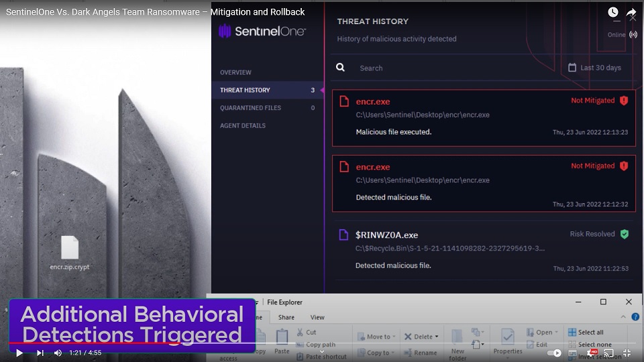Open the Quarantined Files section
The image size is (644, 362).
point(250,108)
